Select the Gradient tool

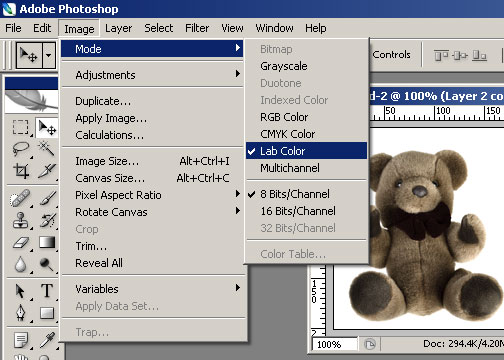coord(47,242)
